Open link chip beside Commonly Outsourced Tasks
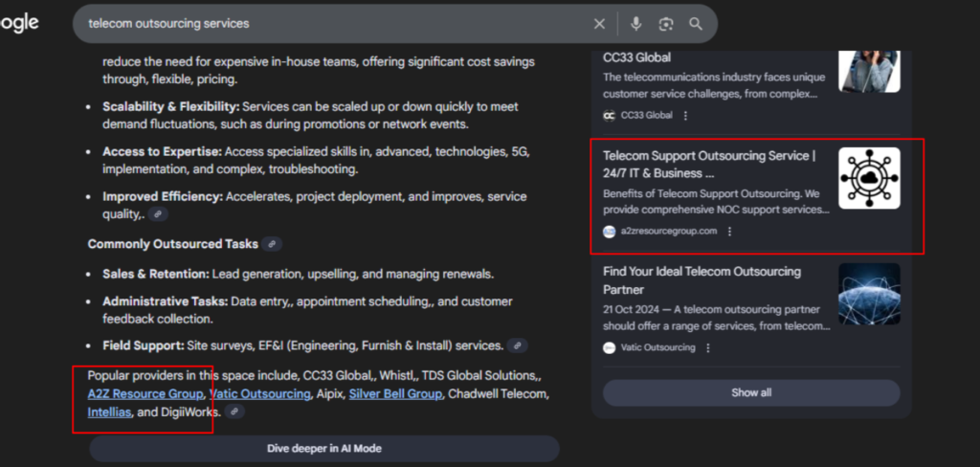The width and height of the screenshot is (980, 467). coord(273,244)
